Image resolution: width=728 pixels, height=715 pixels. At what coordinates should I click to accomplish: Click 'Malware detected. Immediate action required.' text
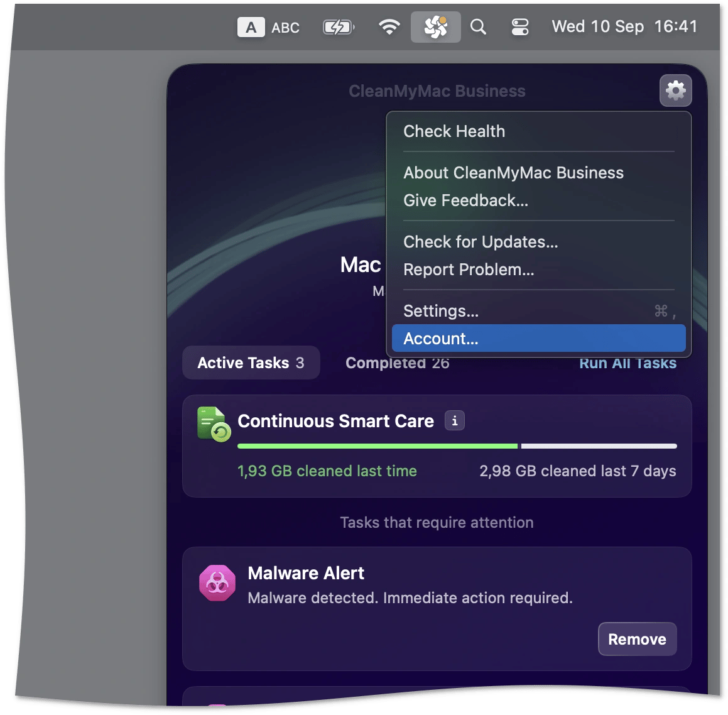click(x=410, y=598)
